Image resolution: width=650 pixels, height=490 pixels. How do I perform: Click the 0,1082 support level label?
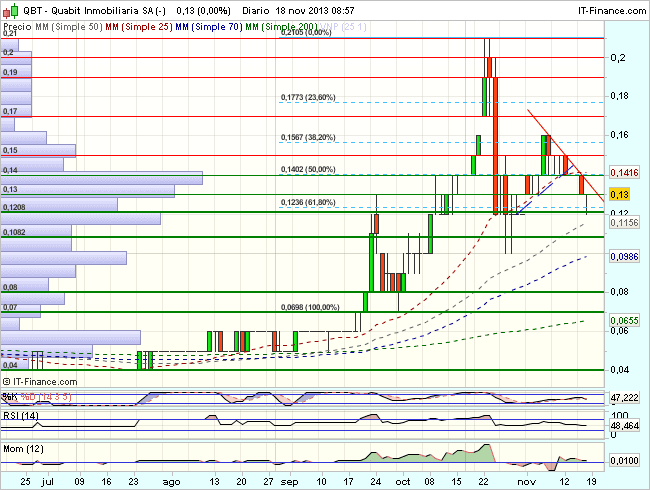click(14, 232)
